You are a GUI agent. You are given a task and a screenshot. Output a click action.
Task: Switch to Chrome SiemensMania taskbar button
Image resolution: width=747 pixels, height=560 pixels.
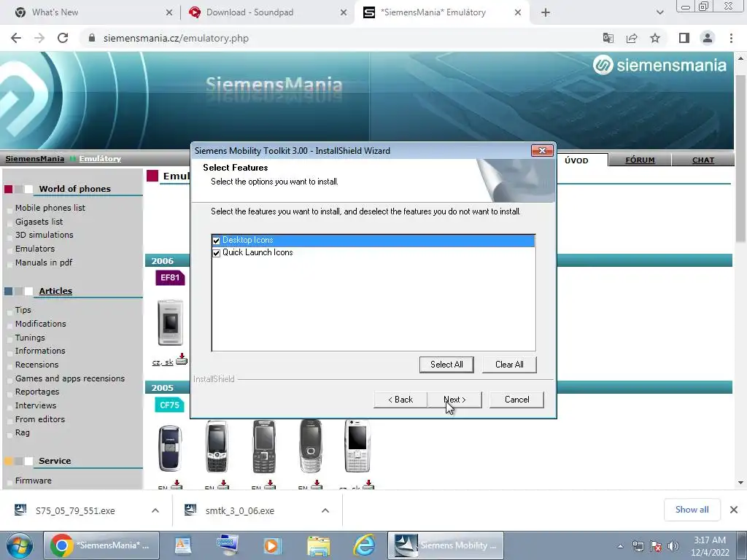pos(101,545)
